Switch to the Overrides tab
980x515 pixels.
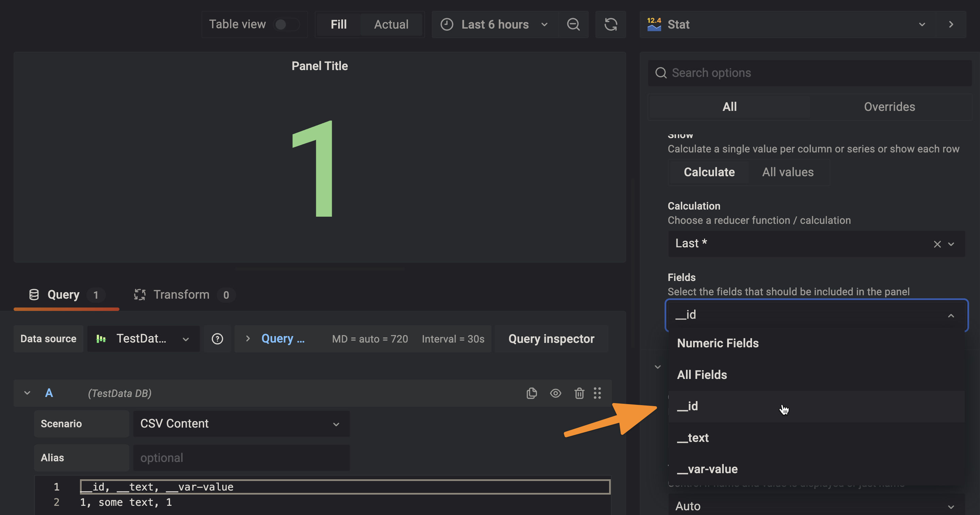click(889, 107)
